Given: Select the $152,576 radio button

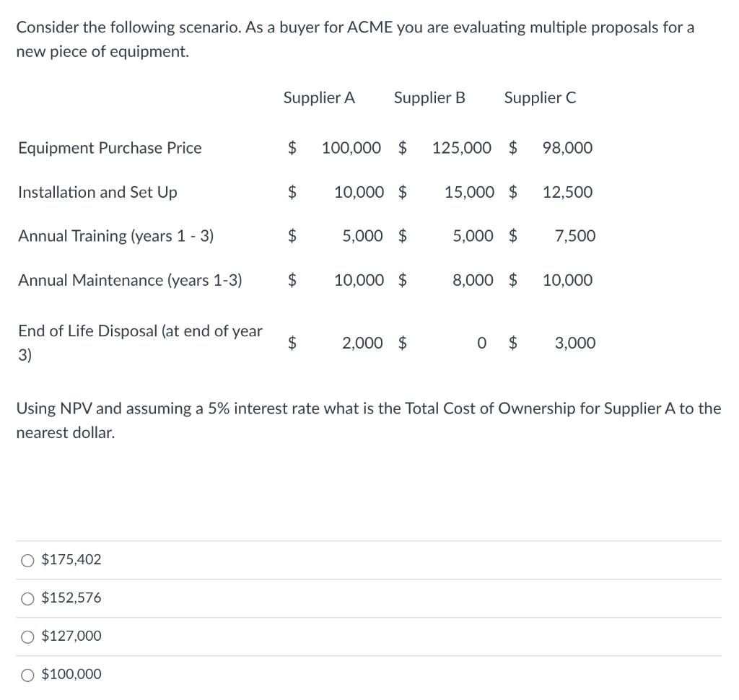Looking at the screenshot, I should (x=28, y=598).
